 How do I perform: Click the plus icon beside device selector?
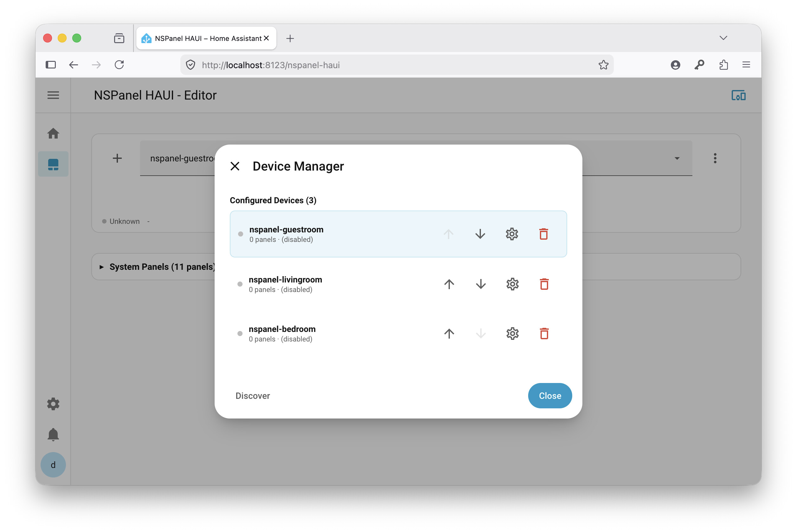point(117,158)
